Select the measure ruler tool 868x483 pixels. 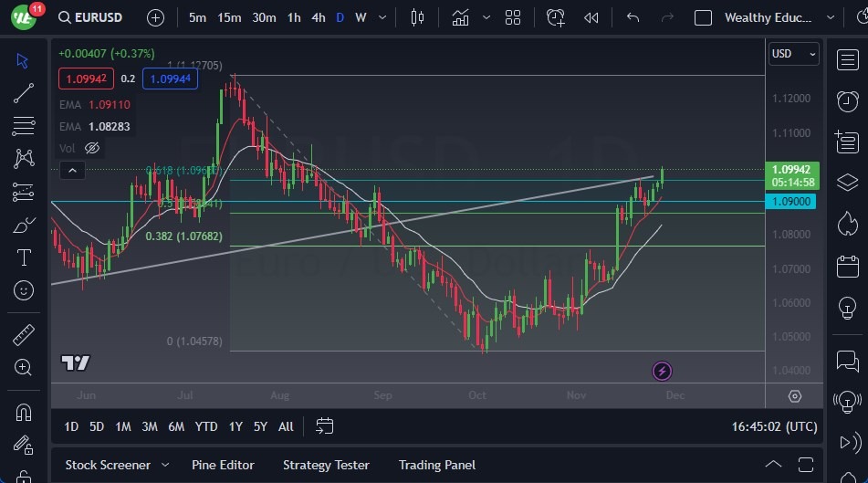click(24, 335)
